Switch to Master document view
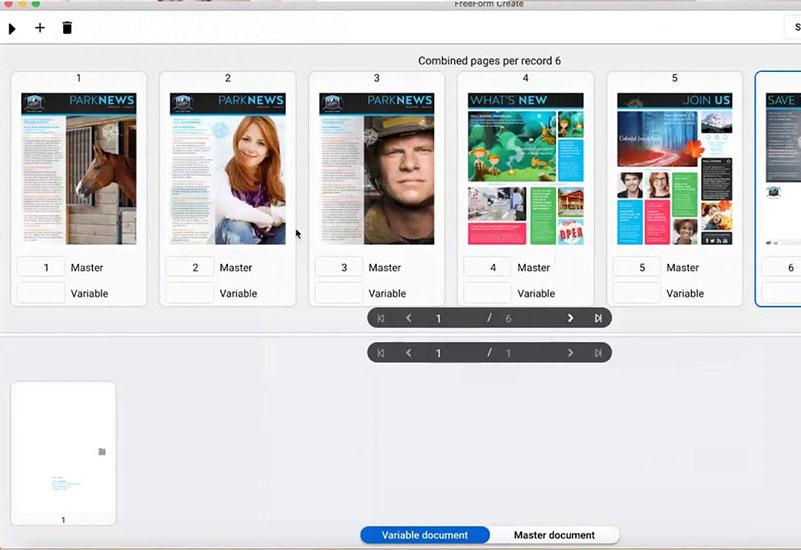Screen dimensions: 801x550 [554, 535]
